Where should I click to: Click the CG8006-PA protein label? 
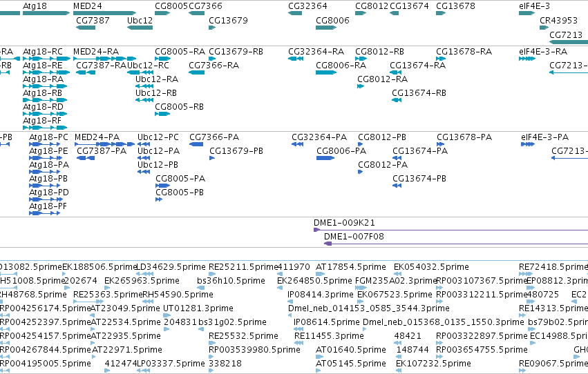coord(341,151)
